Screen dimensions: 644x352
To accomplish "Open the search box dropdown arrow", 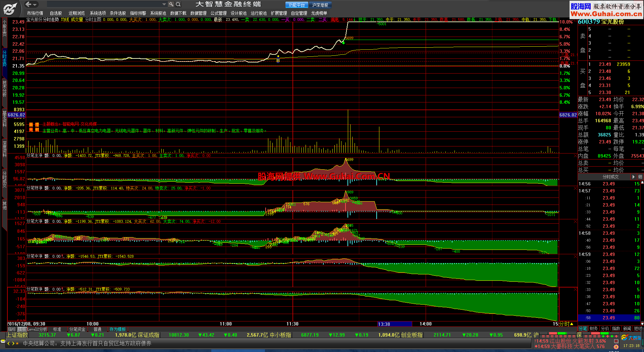I will tap(164, 4).
